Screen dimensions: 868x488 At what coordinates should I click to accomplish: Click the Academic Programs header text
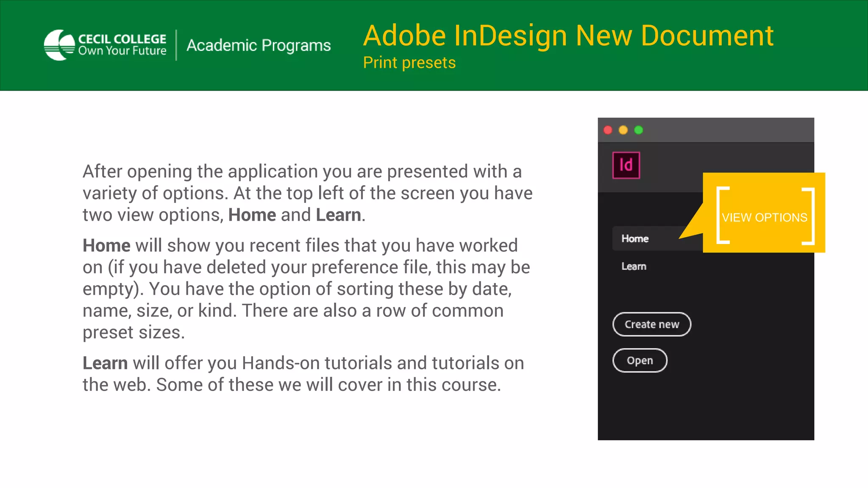pyautogui.click(x=259, y=45)
